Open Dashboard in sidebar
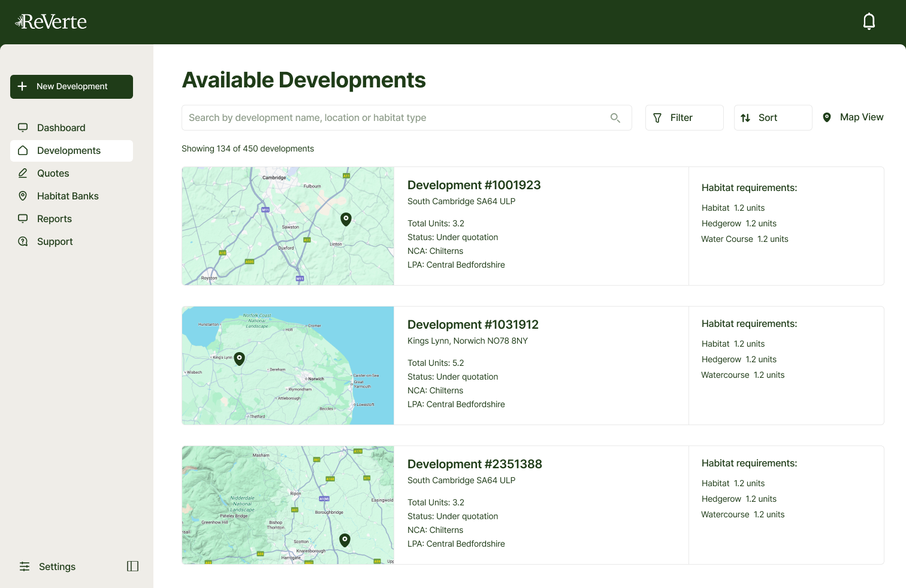The image size is (906, 588). point(61,128)
